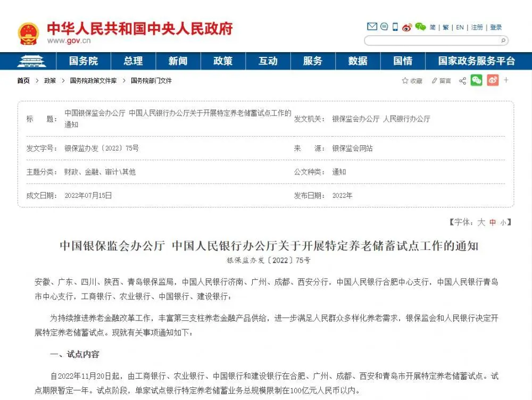Click the share icon next to 留言
The image size is (532, 400).
[x=462, y=81]
